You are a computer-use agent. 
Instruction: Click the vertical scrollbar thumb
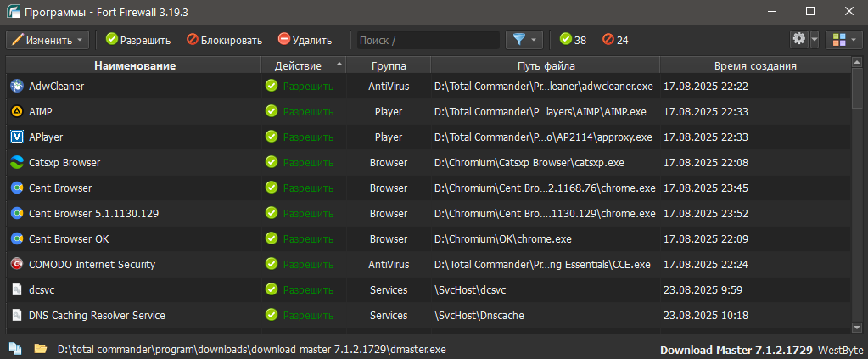tap(856, 87)
